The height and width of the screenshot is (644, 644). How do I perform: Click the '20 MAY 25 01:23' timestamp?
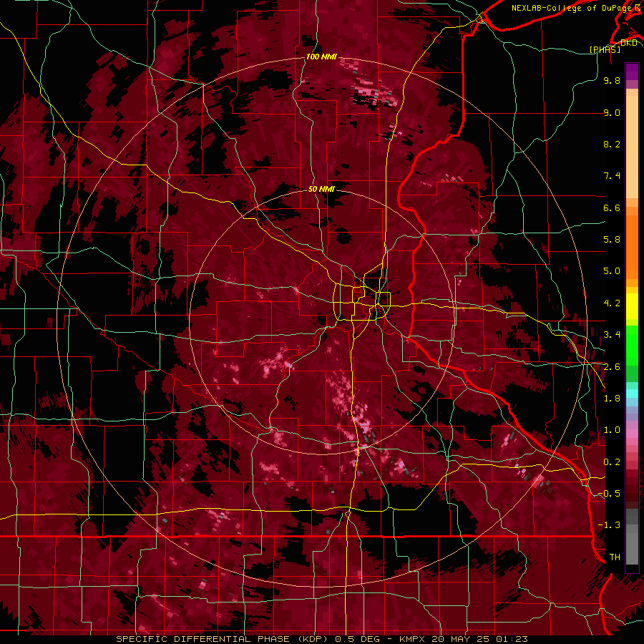(x=479, y=639)
